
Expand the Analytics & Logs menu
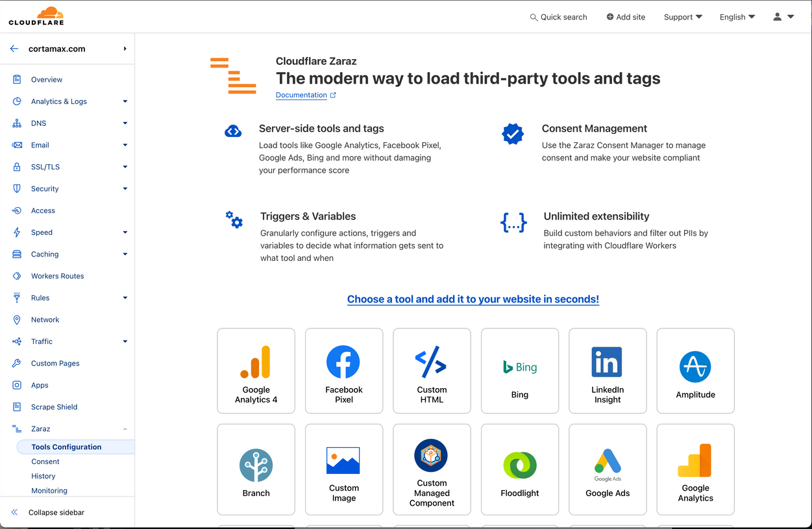point(125,101)
